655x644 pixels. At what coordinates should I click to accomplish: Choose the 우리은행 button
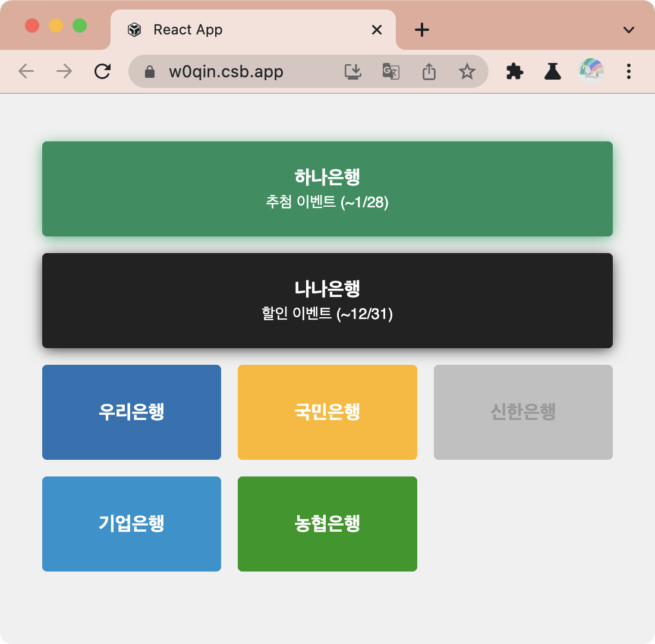pos(131,412)
